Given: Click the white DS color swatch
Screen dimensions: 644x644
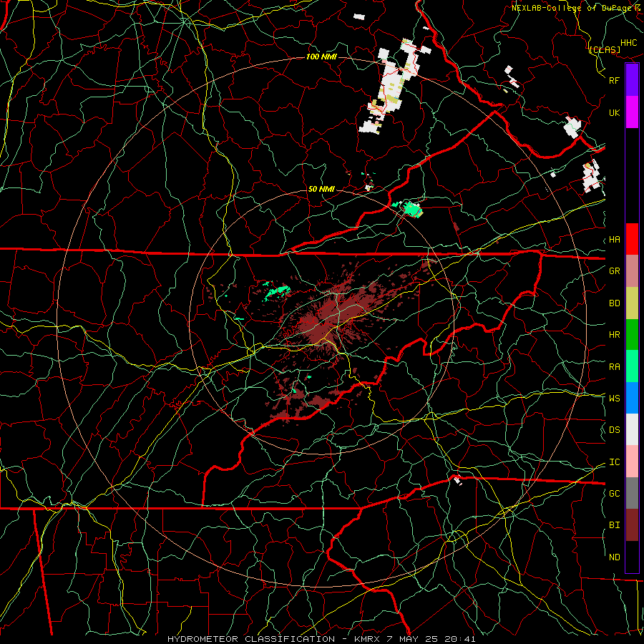Looking at the screenshot, I should click(632, 429).
